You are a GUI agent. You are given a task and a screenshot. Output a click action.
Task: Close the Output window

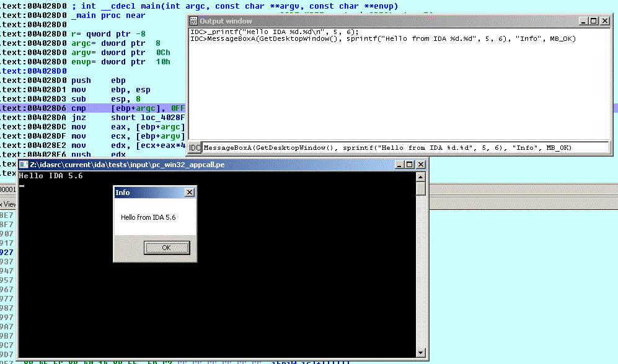point(605,21)
